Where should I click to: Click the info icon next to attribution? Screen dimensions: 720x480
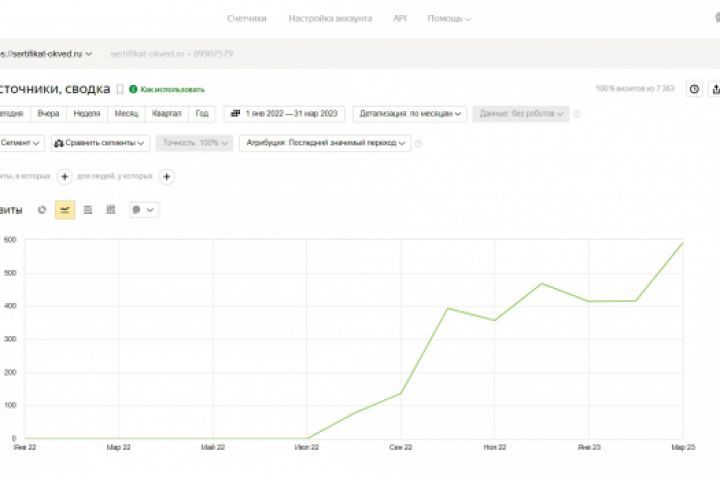pyautogui.click(x=418, y=143)
